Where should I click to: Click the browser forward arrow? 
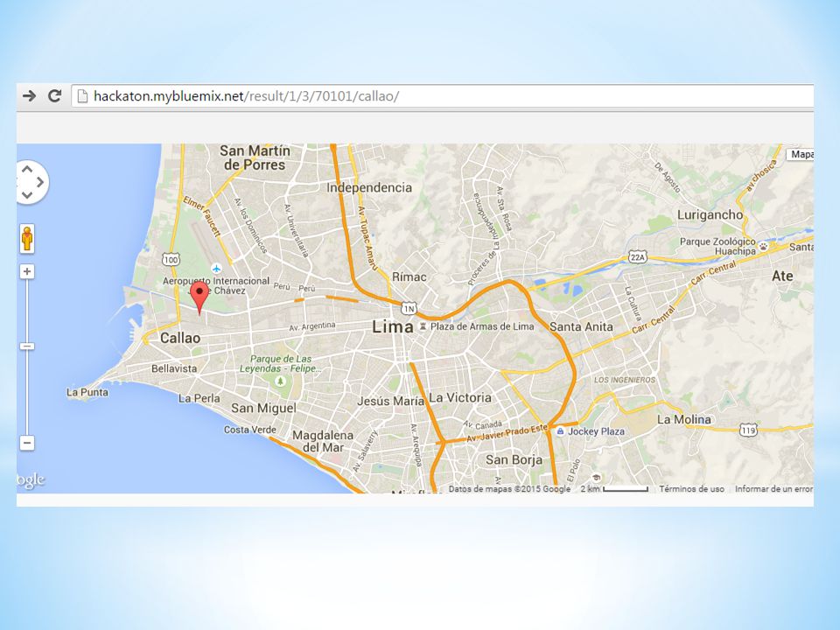coord(29,96)
